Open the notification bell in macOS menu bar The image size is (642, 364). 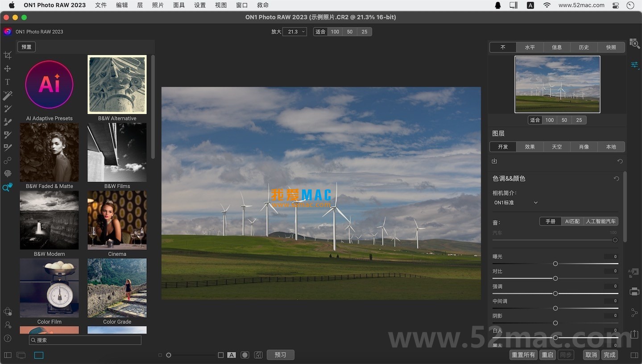point(498,5)
